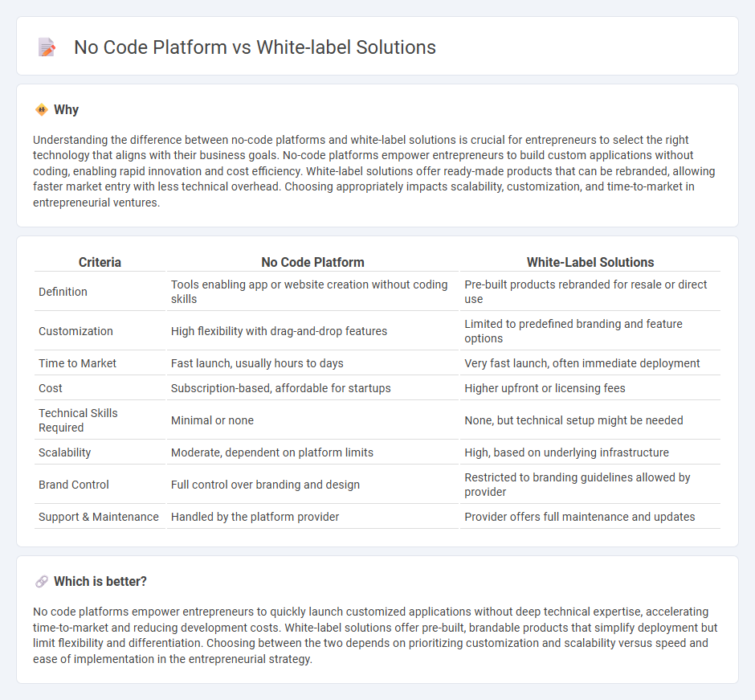Select the Cost row label
Screen dimensions: 755x700
click(50, 388)
